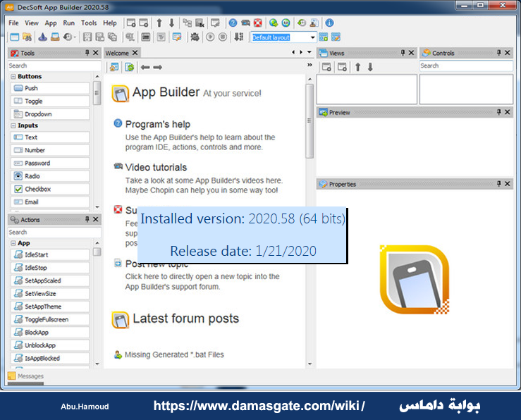The image size is (521, 420).
Task: Select the SetAppTheme action
Action: 50,307
